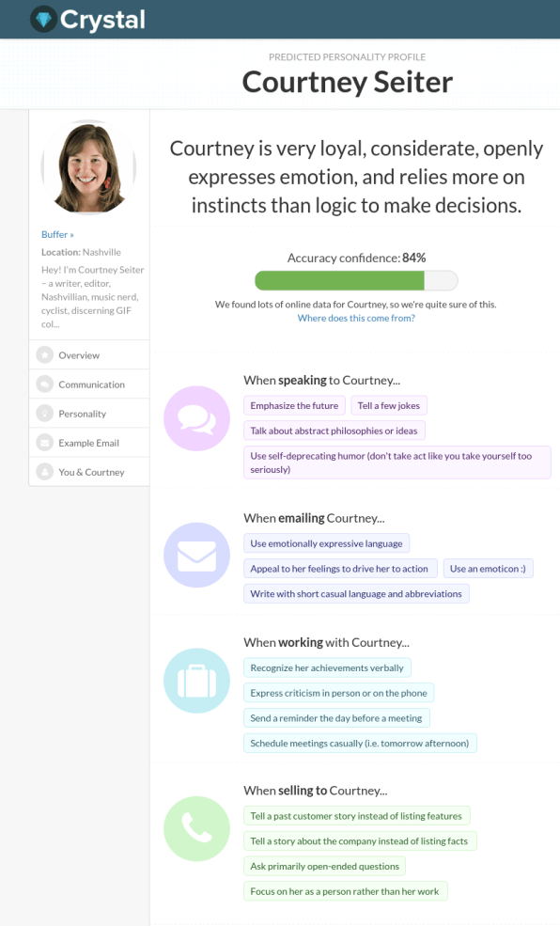The height and width of the screenshot is (926, 560).
Task: Click the 'Ask primarily open-ended questions' tag
Action: [324, 867]
